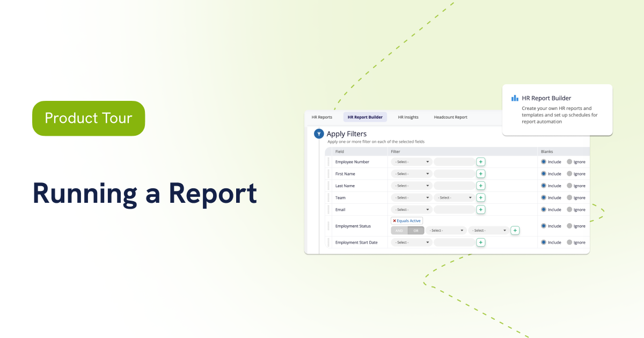Image resolution: width=644 pixels, height=338 pixels.
Task: Add a filter with the Last Name plus button
Action: [x=481, y=186]
